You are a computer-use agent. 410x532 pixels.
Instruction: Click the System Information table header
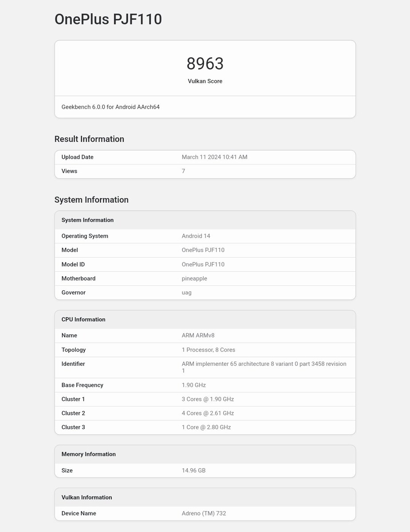point(87,220)
